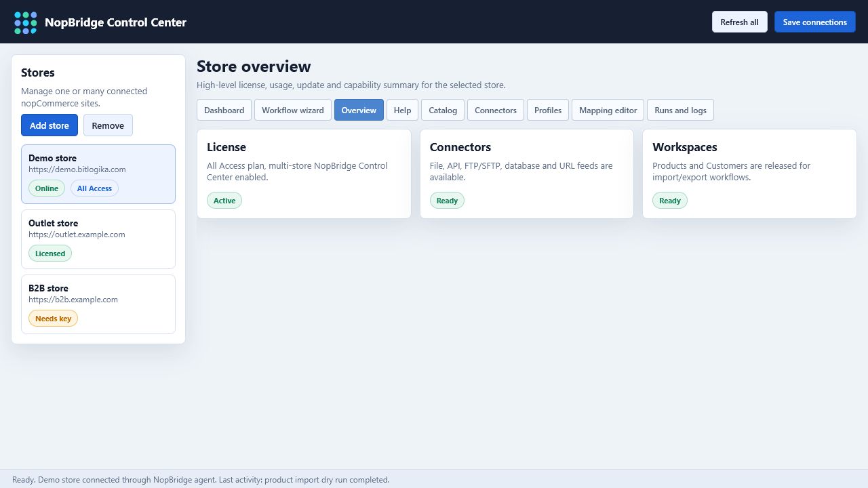Screen dimensions: 868x488
Task: Select the B2B store card
Action: point(98,304)
